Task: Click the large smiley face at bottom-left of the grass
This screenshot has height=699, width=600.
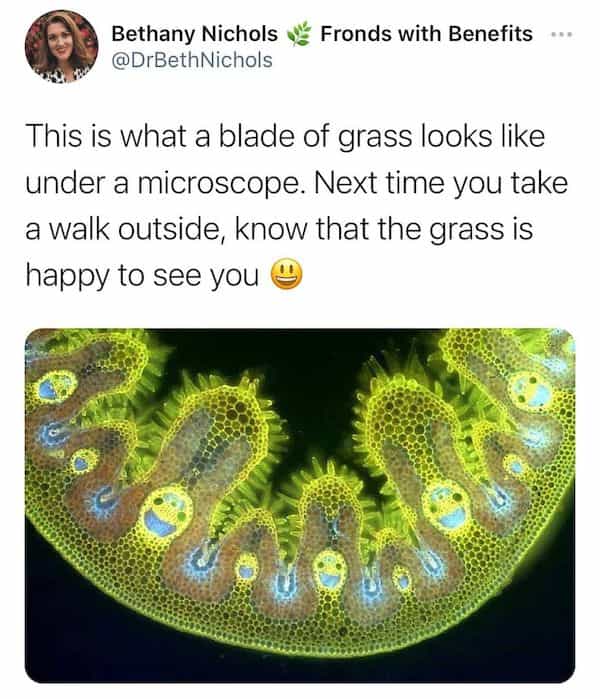Action: point(167,512)
